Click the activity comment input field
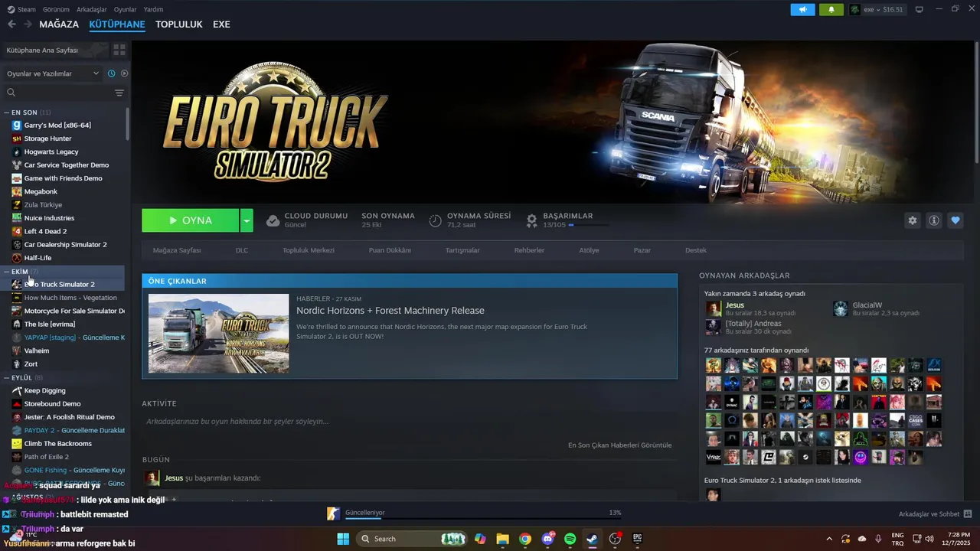This screenshot has width=980, height=551. point(409,422)
